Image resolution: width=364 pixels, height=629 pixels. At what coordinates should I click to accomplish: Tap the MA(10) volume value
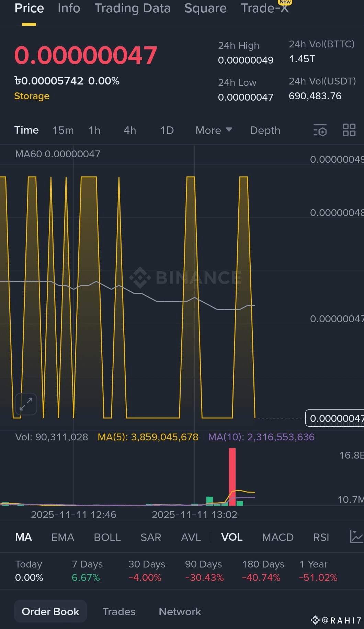(x=261, y=437)
